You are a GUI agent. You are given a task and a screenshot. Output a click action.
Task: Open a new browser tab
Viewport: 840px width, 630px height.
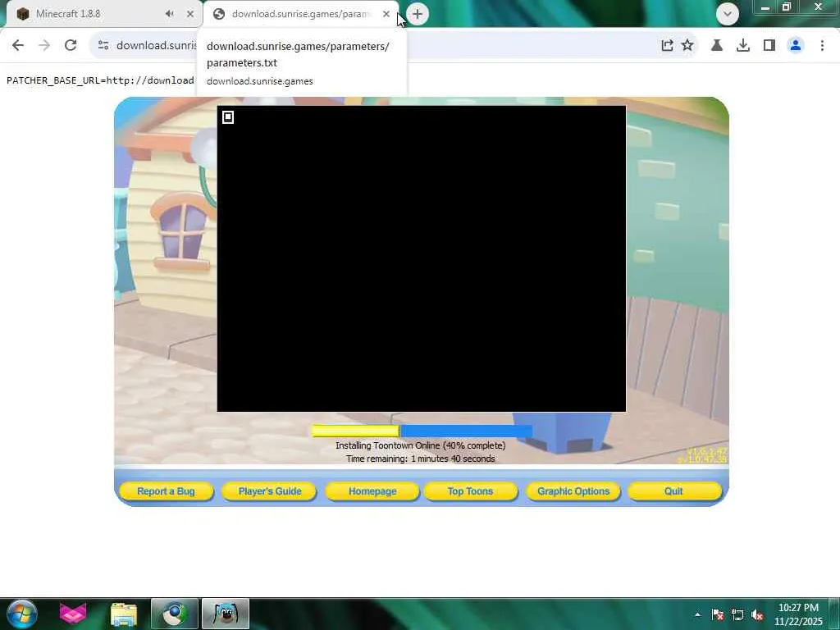[x=418, y=14]
